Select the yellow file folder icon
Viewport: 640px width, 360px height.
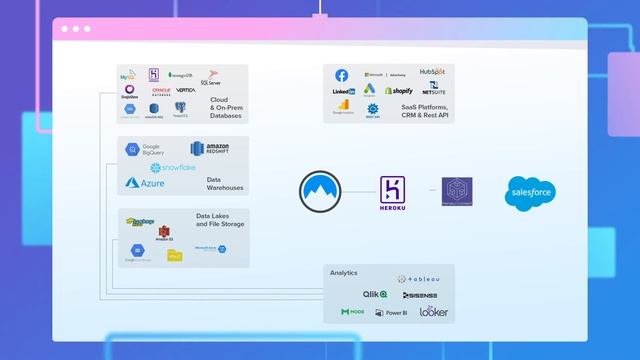click(x=175, y=256)
